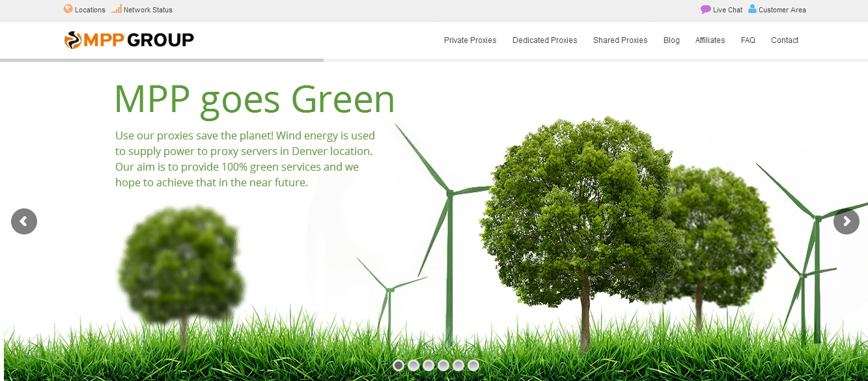Open the Customer Area link
Screen dimensions: 868x381
tap(782, 10)
